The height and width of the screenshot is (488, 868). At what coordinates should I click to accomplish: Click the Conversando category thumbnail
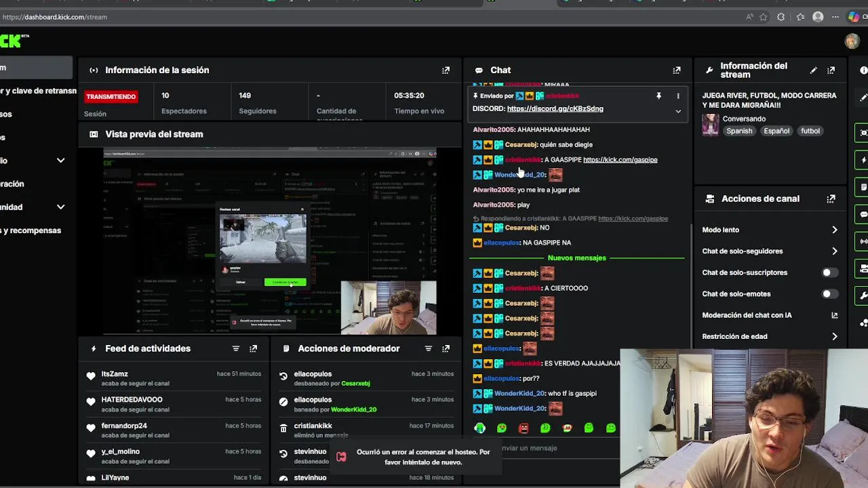(x=710, y=125)
